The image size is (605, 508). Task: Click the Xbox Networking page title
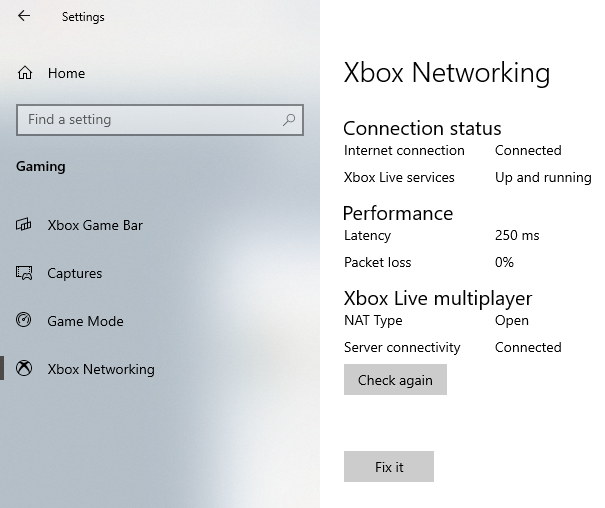coord(447,73)
